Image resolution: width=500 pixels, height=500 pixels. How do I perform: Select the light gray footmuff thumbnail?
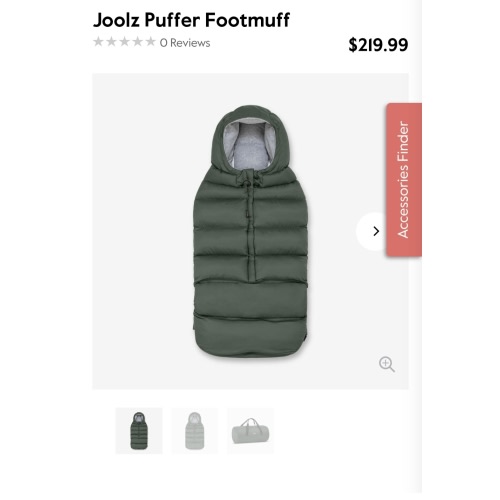coord(195,431)
